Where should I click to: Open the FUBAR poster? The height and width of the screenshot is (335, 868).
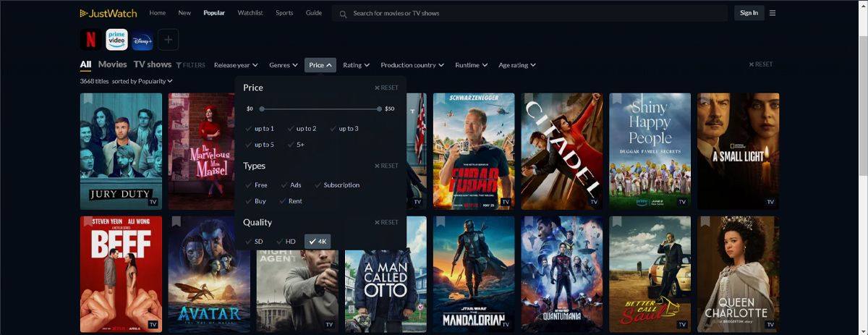pyautogui.click(x=474, y=151)
